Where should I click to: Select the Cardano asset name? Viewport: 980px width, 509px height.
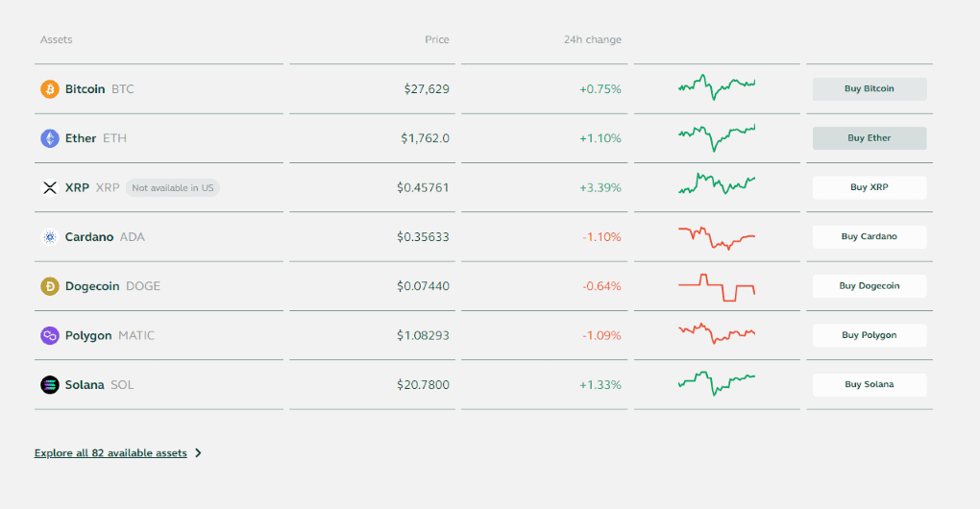click(x=89, y=236)
